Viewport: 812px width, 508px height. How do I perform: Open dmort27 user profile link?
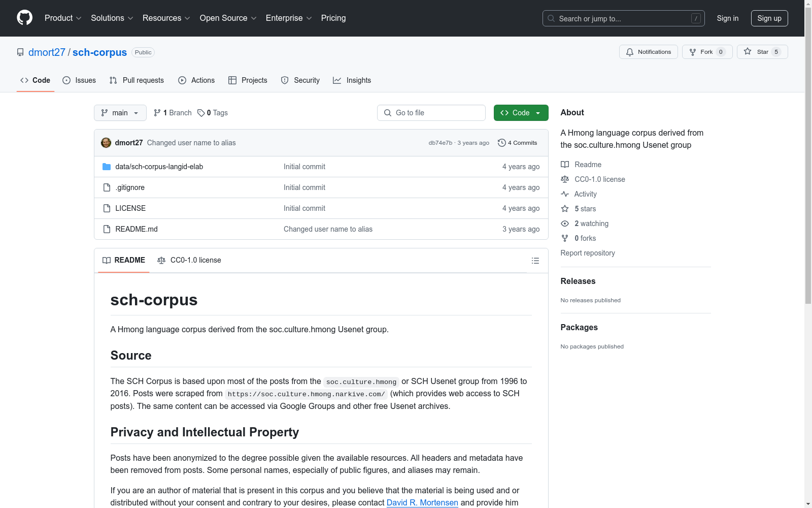(47, 52)
